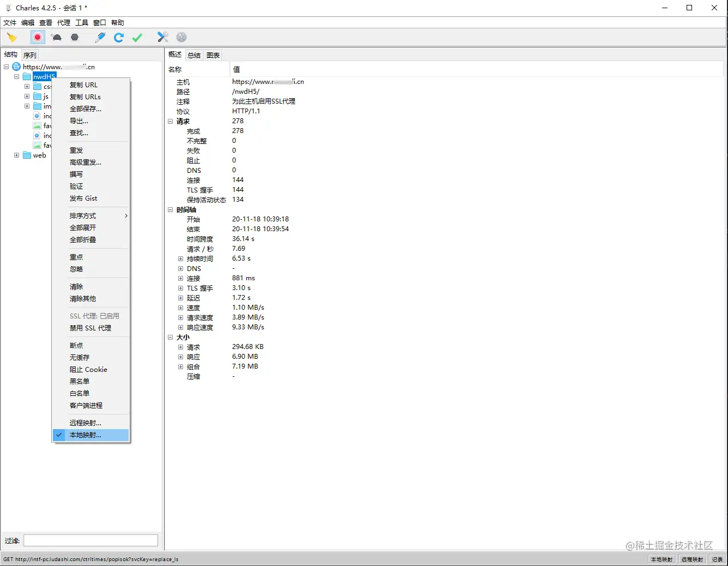
Task: Choose 导出... from the context menu
Action: (x=91, y=121)
